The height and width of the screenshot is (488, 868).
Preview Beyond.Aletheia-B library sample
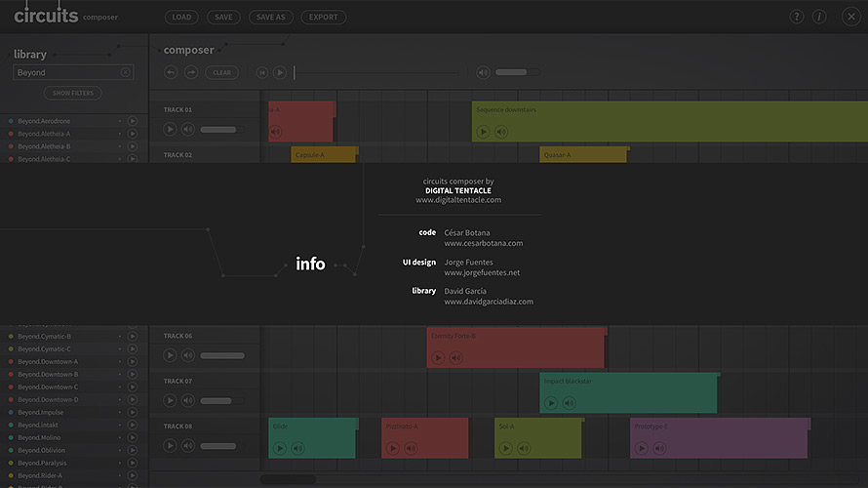(x=133, y=146)
